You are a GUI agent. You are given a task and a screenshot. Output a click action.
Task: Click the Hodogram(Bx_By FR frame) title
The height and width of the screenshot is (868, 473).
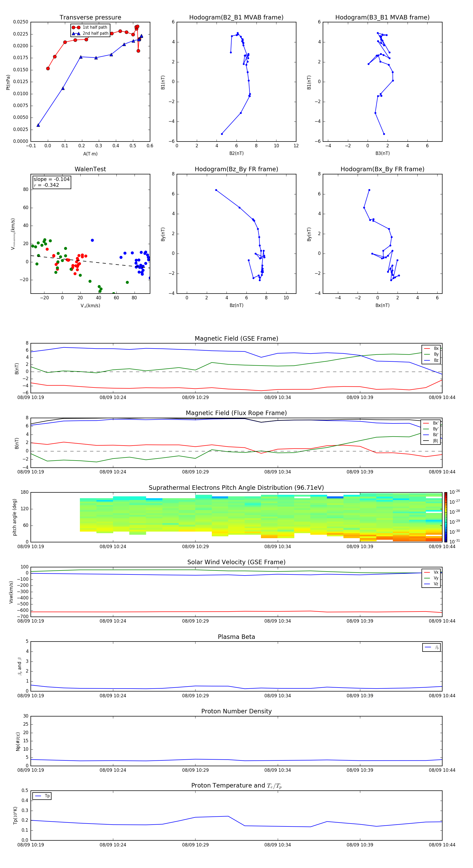(x=382, y=169)
